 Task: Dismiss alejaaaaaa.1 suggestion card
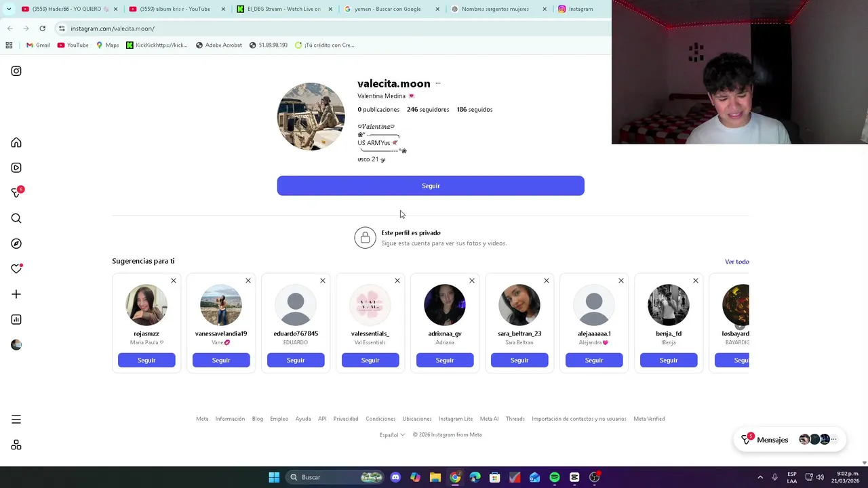click(x=621, y=281)
